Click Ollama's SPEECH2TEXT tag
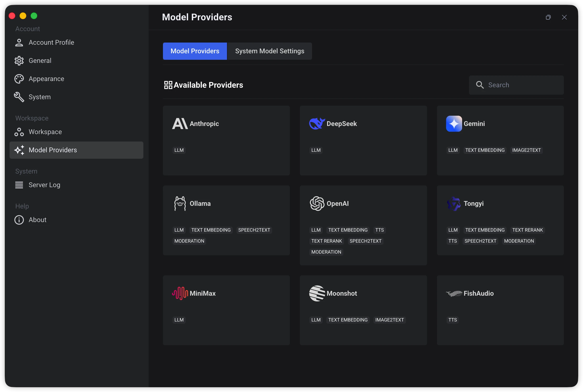This screenshot has height=392, width=583. [254, 230]
